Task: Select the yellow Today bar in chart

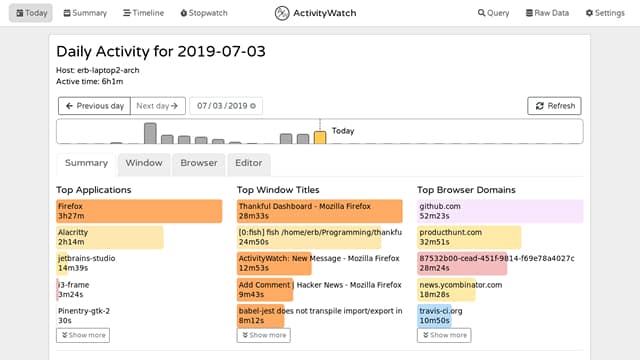Action: (320, 138)
